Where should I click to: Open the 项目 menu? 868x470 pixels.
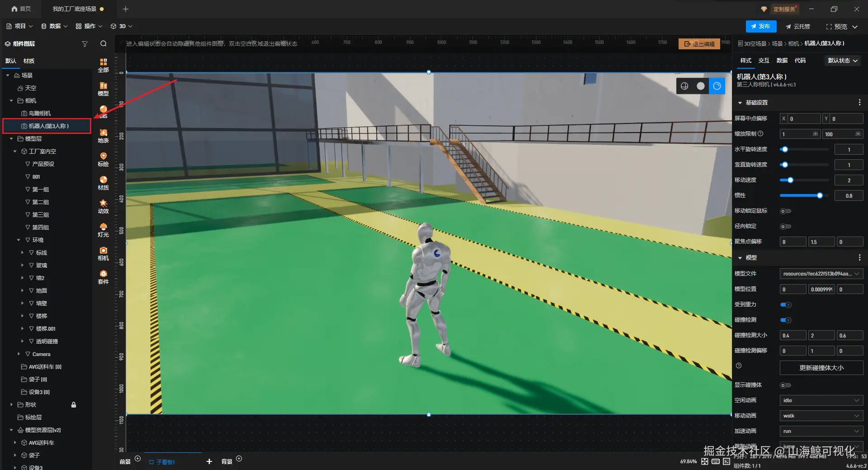coord(19,26)
